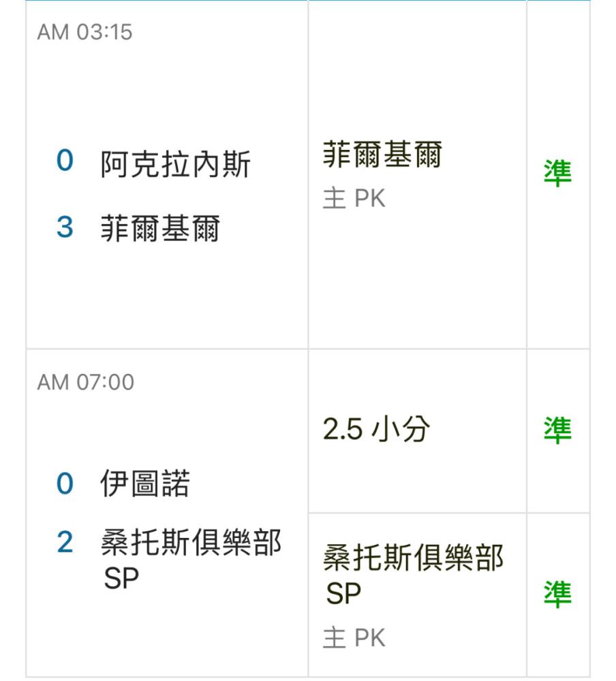Click the green 準 mark beside 2.5 小分
616x681 pixels.
coord(558,430)
